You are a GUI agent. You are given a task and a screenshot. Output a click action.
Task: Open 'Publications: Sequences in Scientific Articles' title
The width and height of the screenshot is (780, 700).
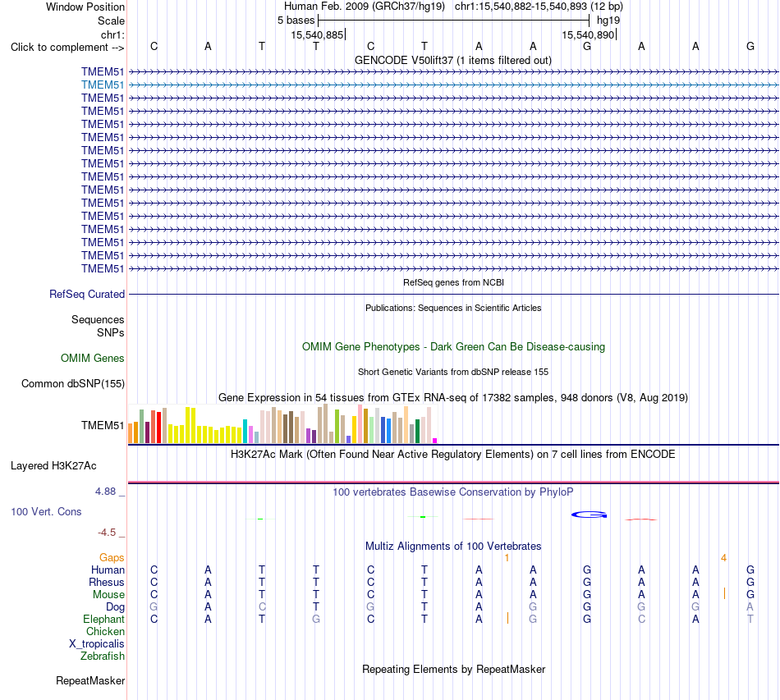tap(453, 308)
